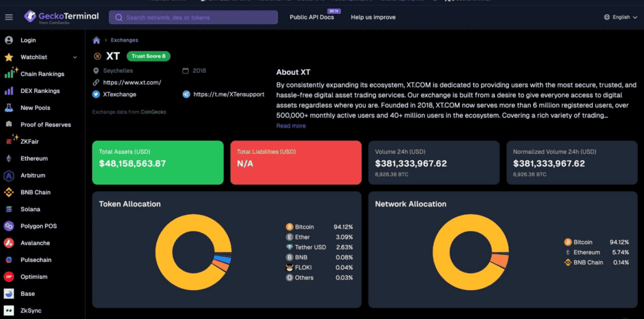644x319 pixels.
Task: Click the Ethereum diamond icon in the sidebar
Action: [9, 158]
